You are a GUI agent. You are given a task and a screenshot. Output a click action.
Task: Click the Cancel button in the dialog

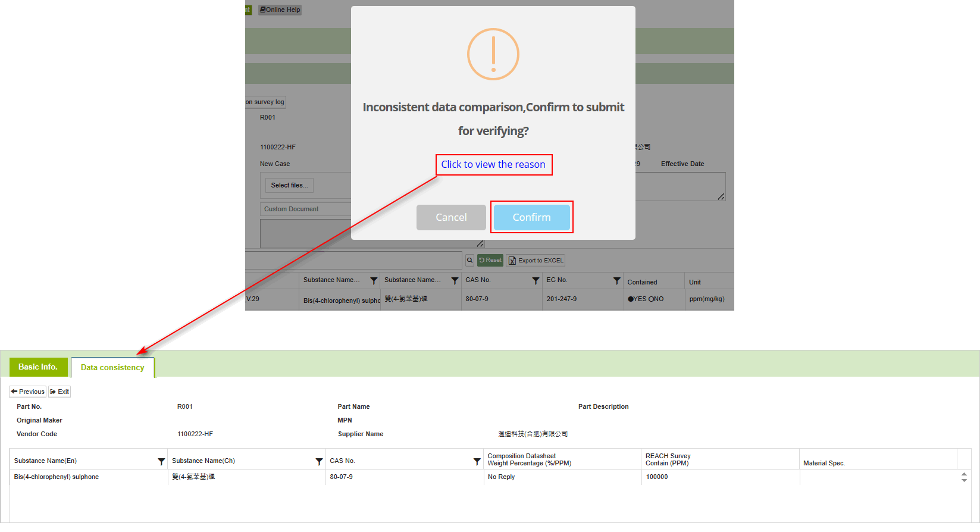click(451, 217)
